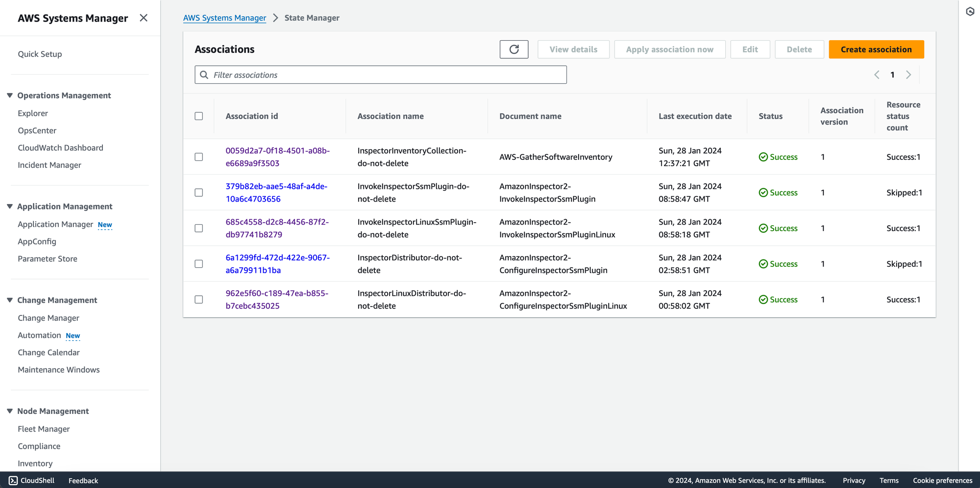
Task: Open association 962e5f60-c189-47ea-b855-b7cebc435025
Action: tap(277, 300)
